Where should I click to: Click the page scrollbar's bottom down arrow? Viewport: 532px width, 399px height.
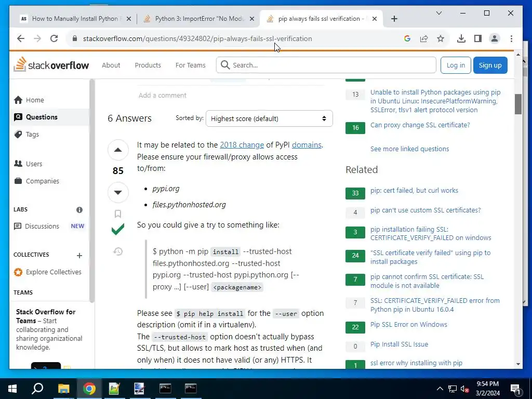pos(518,364)
